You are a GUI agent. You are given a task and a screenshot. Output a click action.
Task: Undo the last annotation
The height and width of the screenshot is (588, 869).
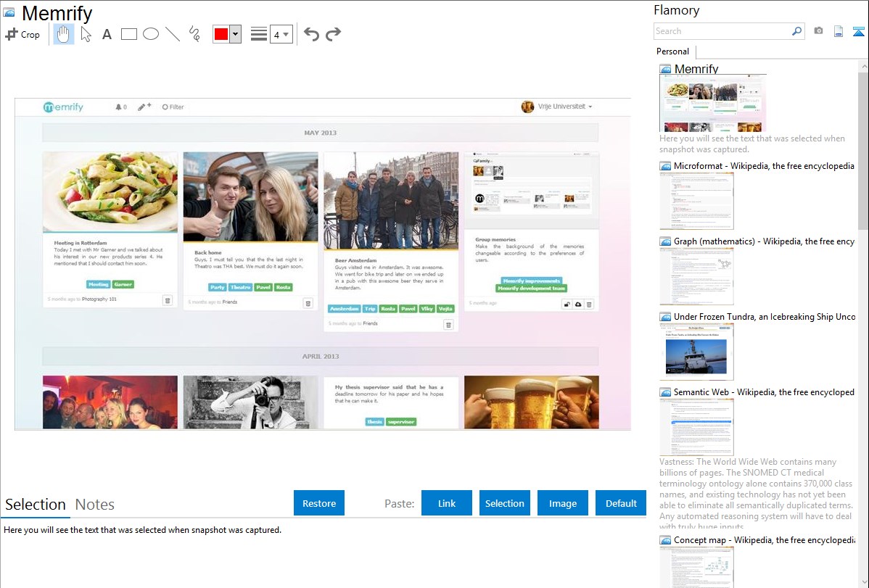pos(311,34)
